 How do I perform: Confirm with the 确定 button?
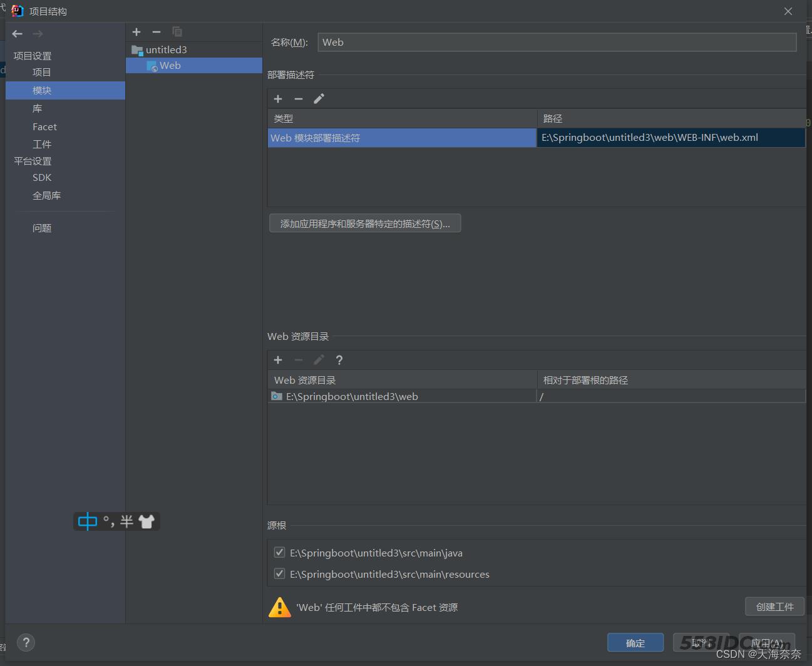click(635, 643)
